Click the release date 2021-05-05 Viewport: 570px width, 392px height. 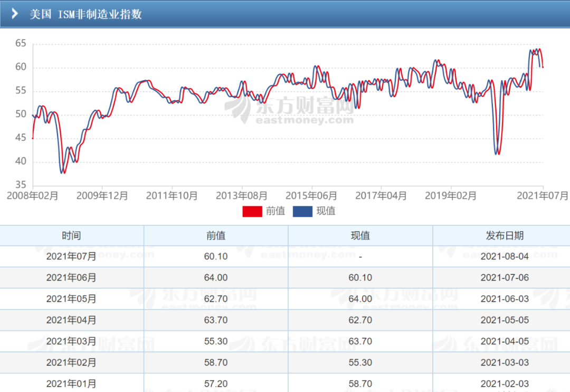505,320
